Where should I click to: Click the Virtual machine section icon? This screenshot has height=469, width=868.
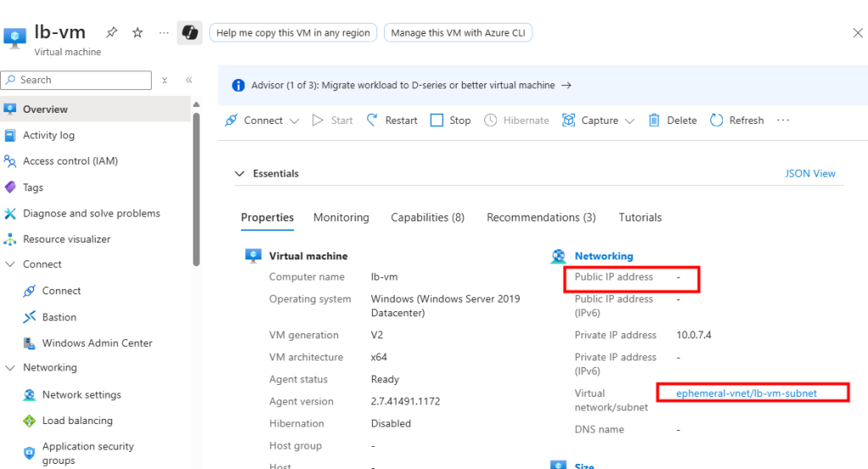[253, 256]
